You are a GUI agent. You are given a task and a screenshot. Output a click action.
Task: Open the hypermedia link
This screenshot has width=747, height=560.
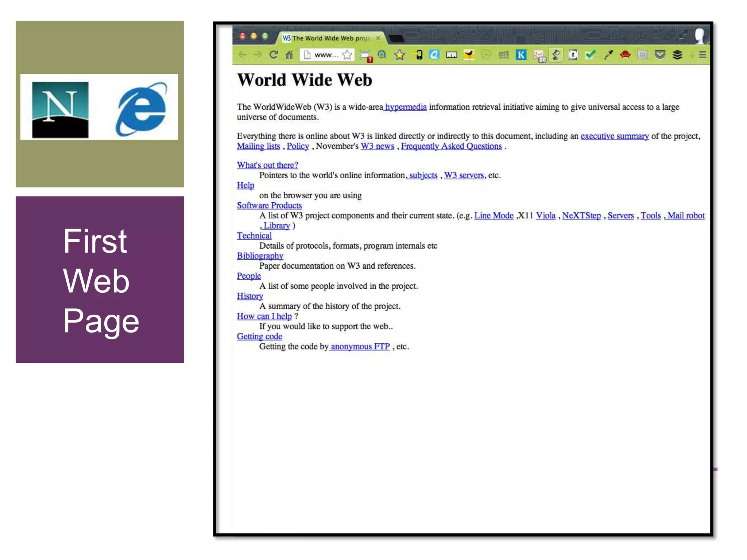406,107
